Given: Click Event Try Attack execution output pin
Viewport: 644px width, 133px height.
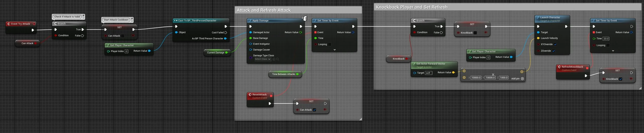Looking at the screenshot, I should point(33,30).
